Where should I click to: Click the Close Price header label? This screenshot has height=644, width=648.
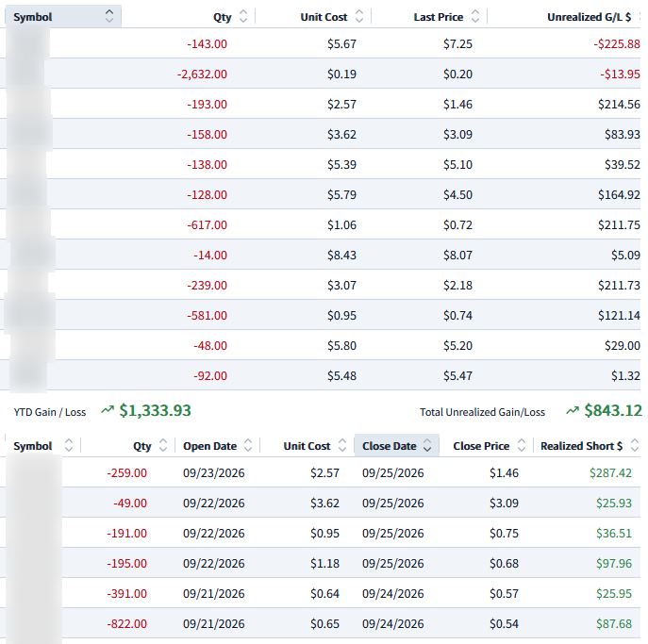481,446
